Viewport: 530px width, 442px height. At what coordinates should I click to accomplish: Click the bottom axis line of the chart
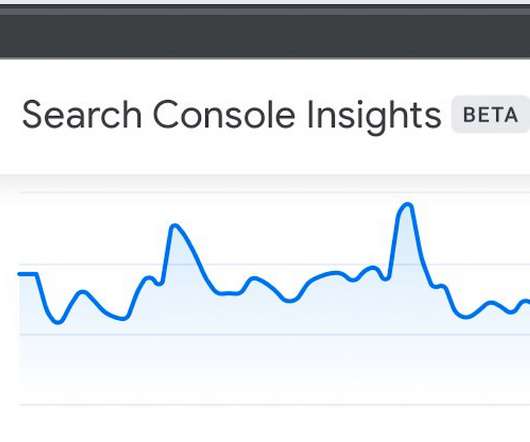tap(274, 404)
